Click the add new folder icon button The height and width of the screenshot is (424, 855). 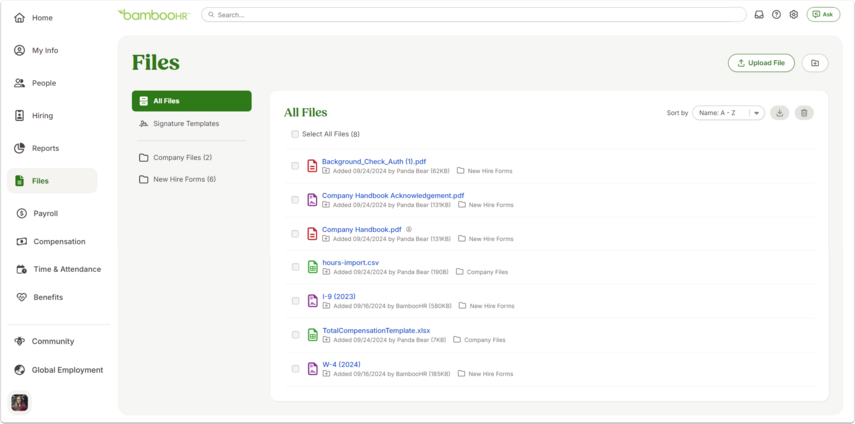815,63
